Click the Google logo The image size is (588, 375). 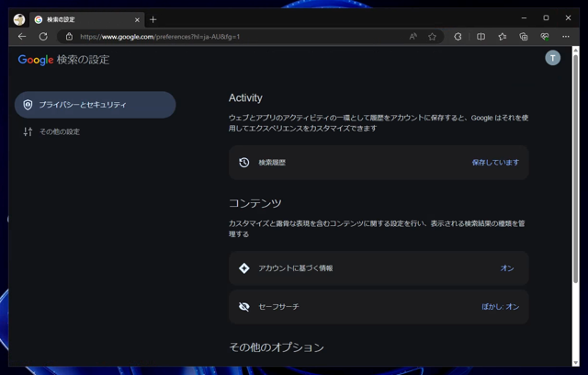click(x=36, y=60)
